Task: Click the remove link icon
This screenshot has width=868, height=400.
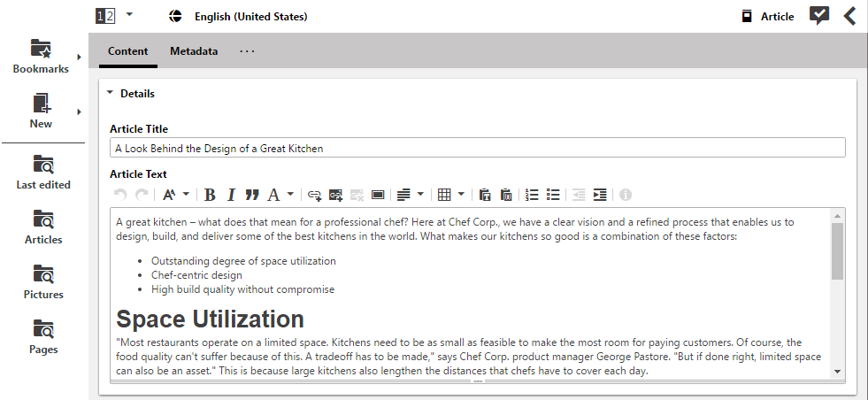Action: point(357,195)
